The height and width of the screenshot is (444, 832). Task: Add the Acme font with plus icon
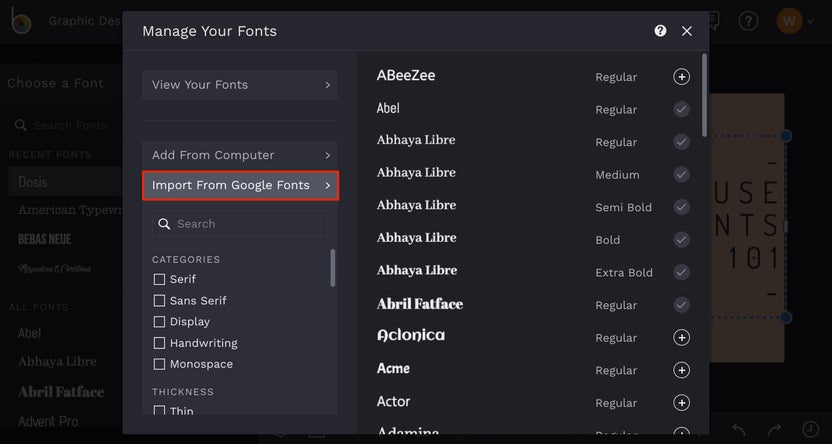tap(681, 370)
